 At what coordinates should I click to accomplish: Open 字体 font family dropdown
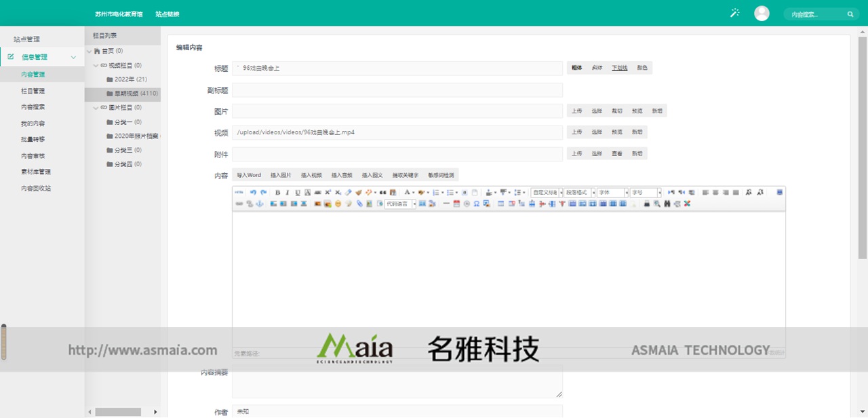coord(612,193)
